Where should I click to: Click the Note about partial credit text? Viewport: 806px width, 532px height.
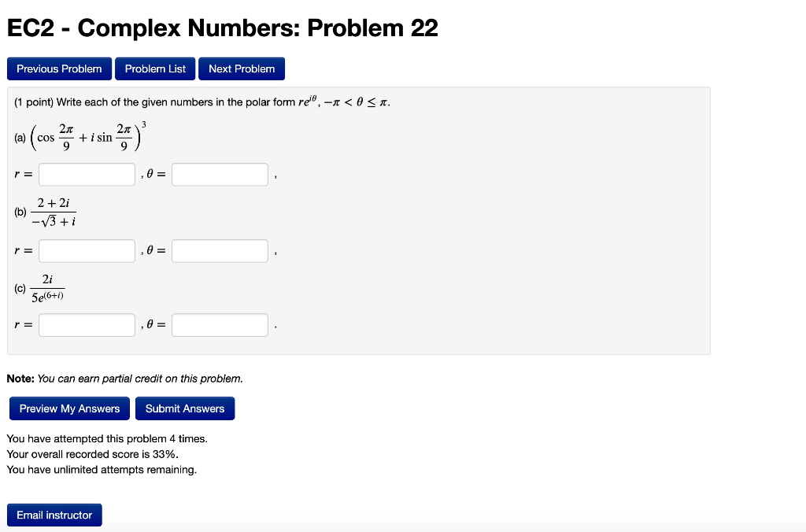point(124,379)
